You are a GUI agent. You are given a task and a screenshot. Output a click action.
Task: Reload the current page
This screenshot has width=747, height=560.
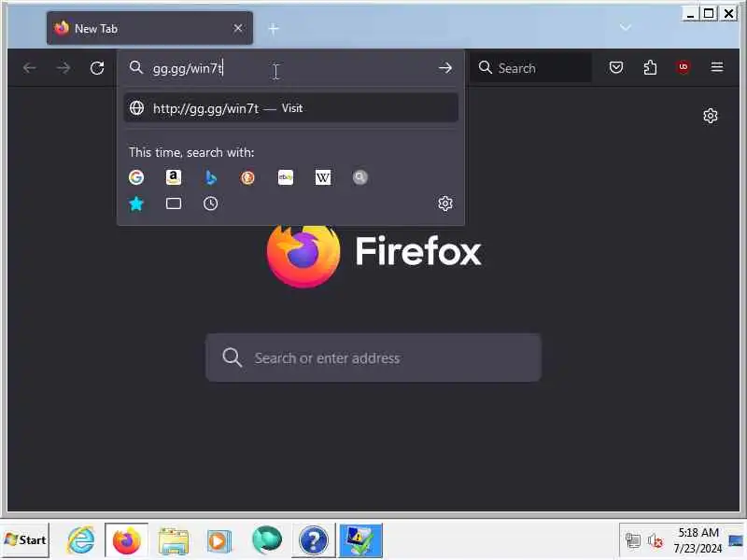pos(97,68)
